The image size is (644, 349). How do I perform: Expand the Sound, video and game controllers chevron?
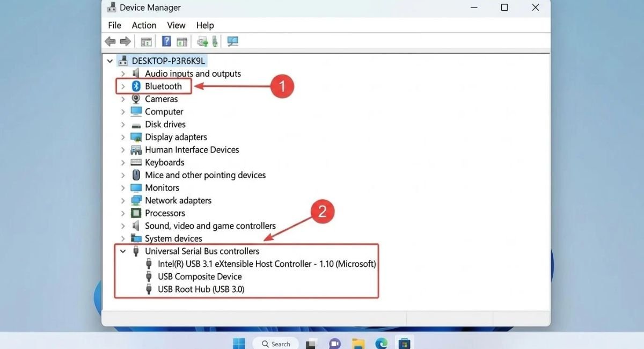[x=123, y=226]
